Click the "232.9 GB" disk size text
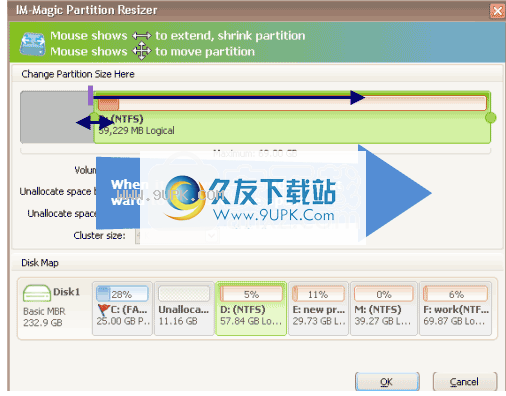 tap(43, 323)
